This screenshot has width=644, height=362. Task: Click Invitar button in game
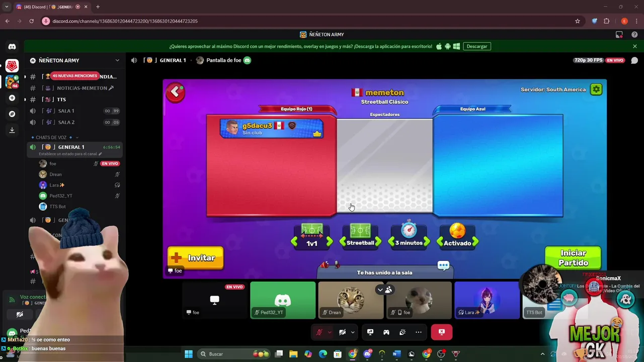(195, 258)
